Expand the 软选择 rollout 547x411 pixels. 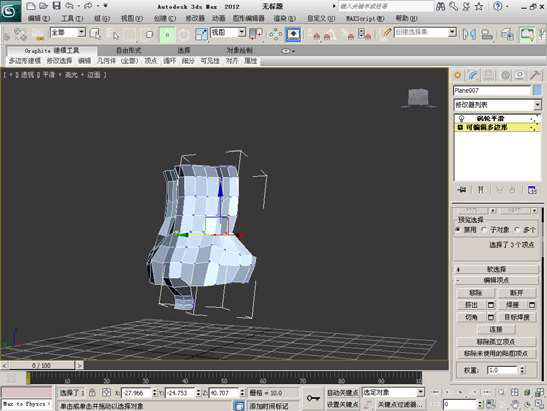click(497, 269)
